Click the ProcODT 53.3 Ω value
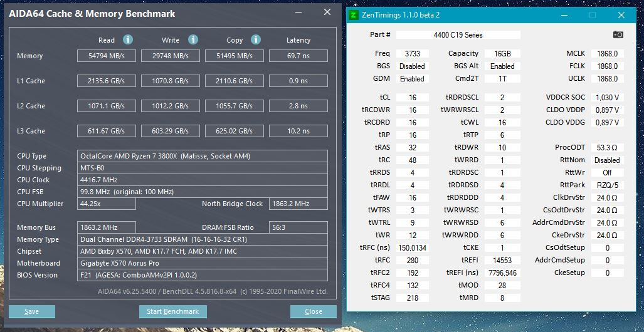Image resolution: width=644 pixels, height=332 pixels. point(608,148)
